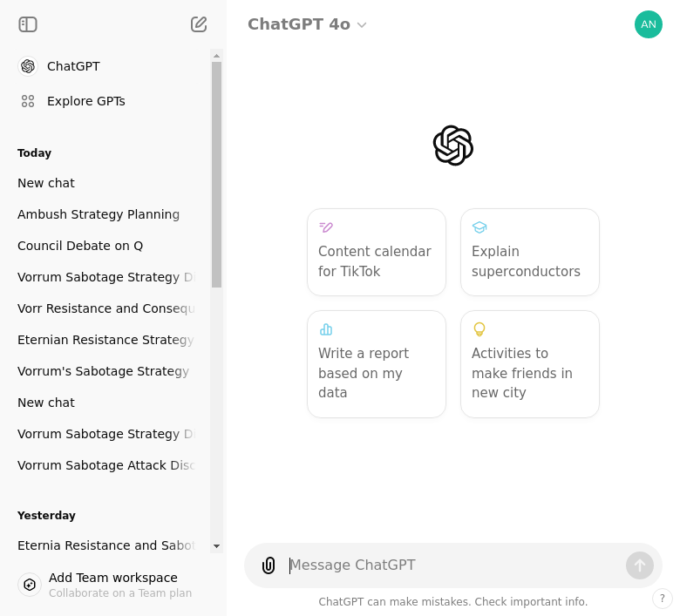Click the ChatGPT logo in the sidebar
The width and height of the screenshot is (680, 616).
(x=28, y=66)
